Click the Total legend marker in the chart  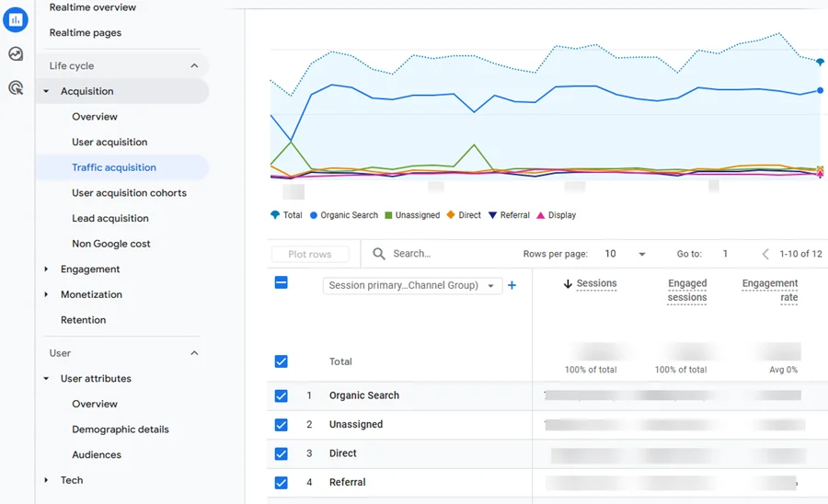275,215
